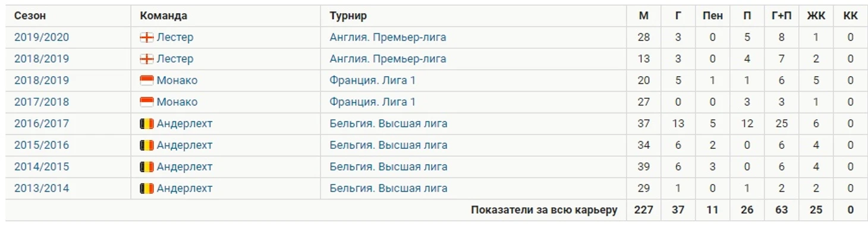Click the Belgium flag in 2014/2015 row
Screen dimensions: 868x228
[146, 167]
